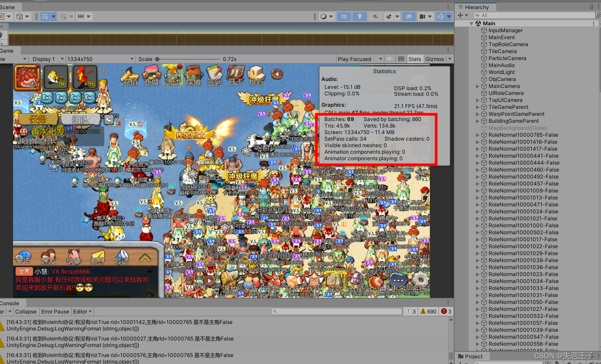Open Editor dropdown in Console
Image resolution: width=601 pixels, height=364 pixels.
[x=82, y=311]
